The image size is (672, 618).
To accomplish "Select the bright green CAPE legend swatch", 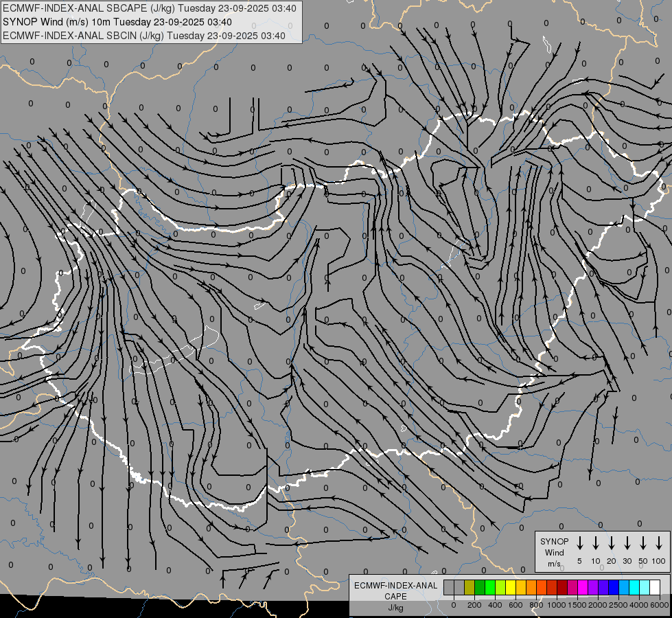I will 490,588.
